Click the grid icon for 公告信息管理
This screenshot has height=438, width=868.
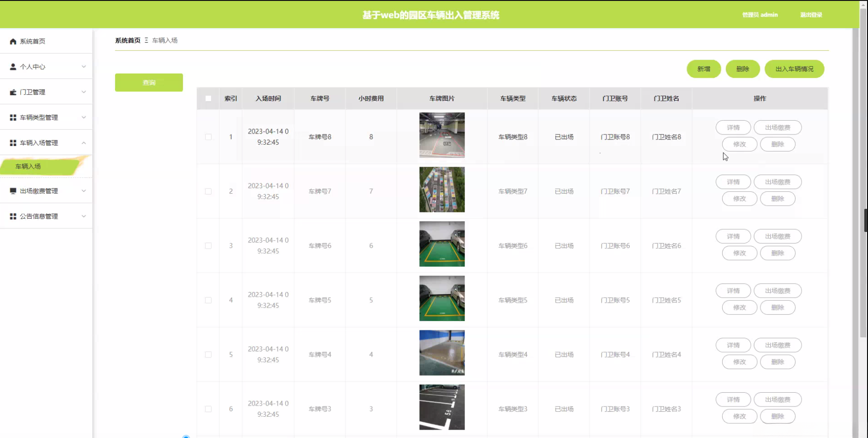13,216
